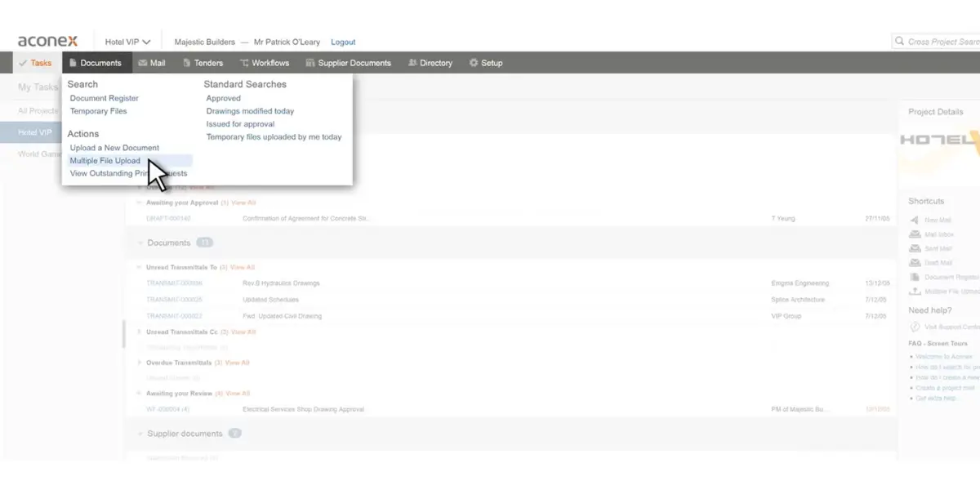
Task: Click Visit Support Central help icon
Action: click(x=915, y=327)
